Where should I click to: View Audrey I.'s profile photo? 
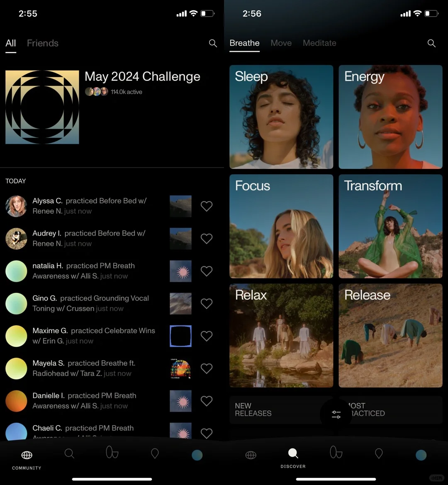pos(17,239)
